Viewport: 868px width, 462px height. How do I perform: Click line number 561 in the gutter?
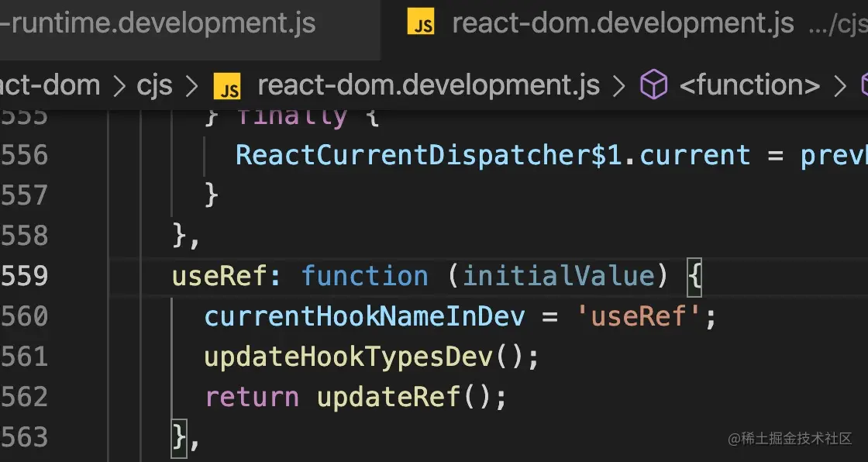(x=24, y=357)
